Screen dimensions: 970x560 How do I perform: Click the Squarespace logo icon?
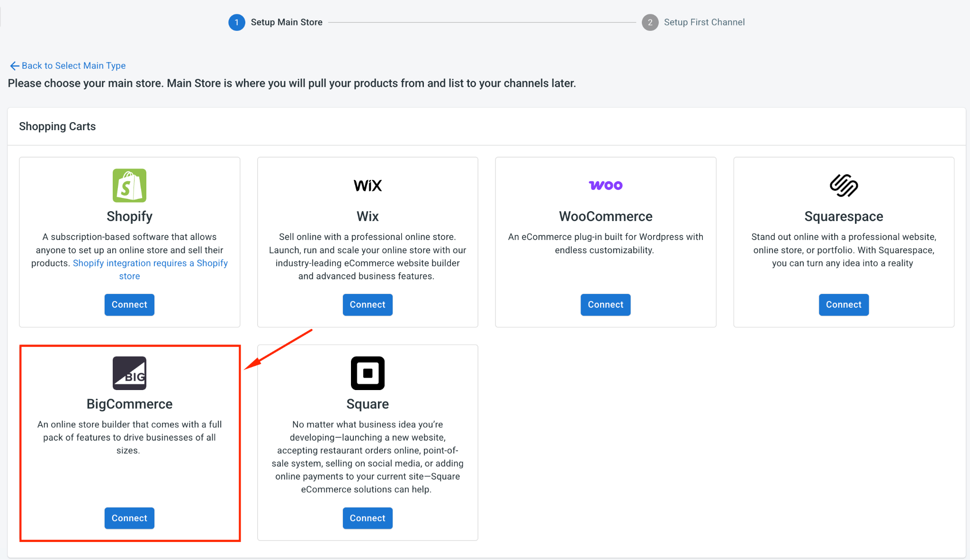click(x=844, y=186)
